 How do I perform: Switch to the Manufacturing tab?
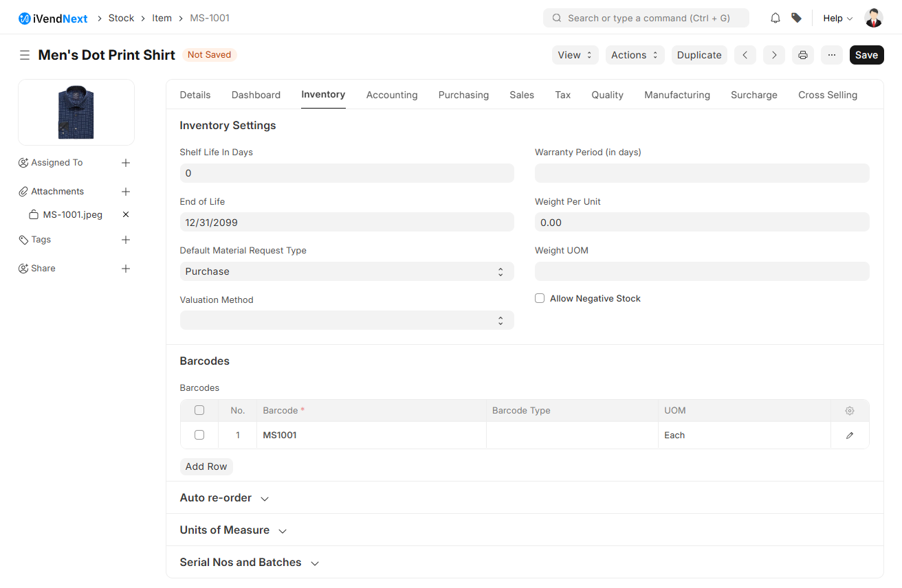(677, 95)
